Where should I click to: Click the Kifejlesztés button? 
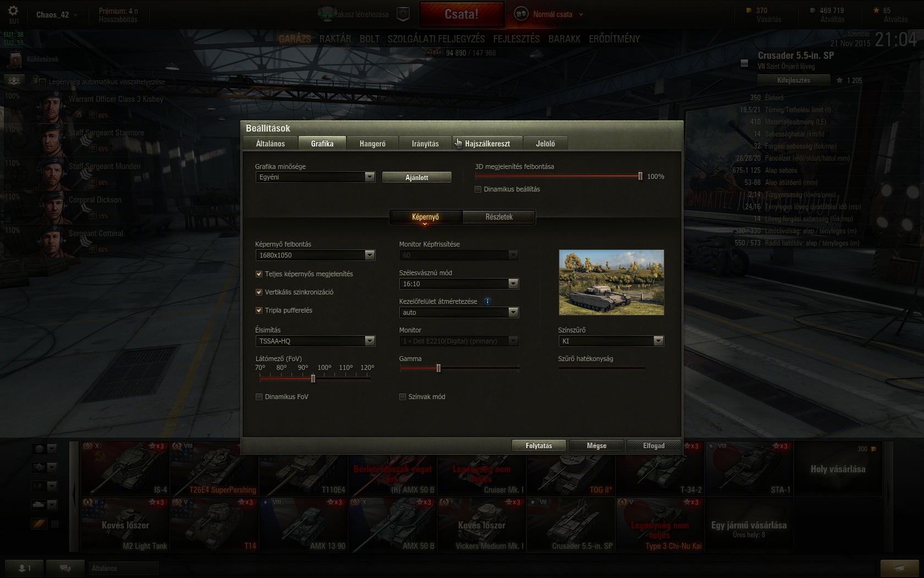794,80
